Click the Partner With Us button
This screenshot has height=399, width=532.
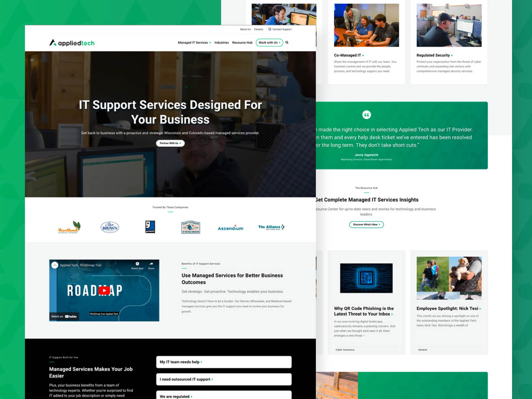coord(170,143)
